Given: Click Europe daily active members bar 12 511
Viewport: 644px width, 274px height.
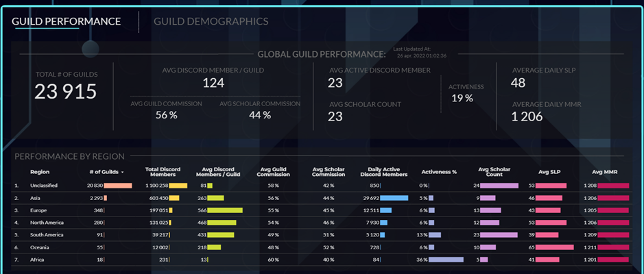Looking at the screenshot, I should [385, 210].
